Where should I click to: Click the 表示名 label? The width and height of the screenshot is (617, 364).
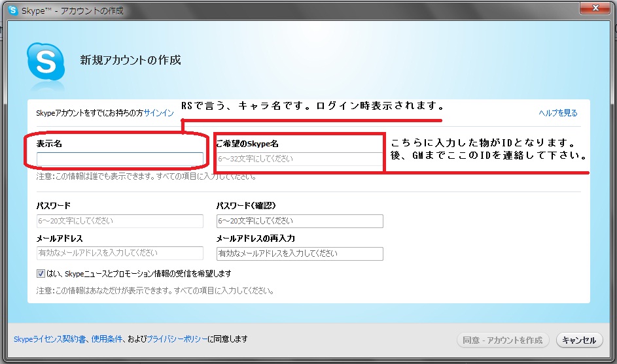point(49,144)
